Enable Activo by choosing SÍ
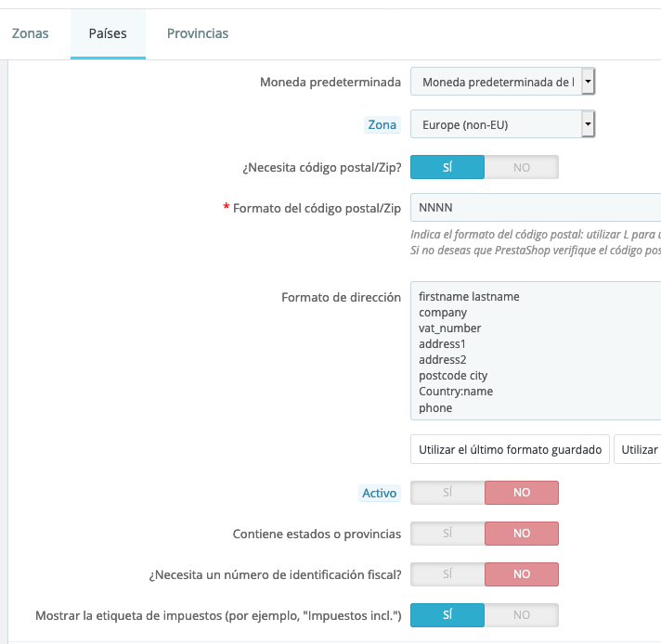This screenshot has height=644, width=661. 447,493
